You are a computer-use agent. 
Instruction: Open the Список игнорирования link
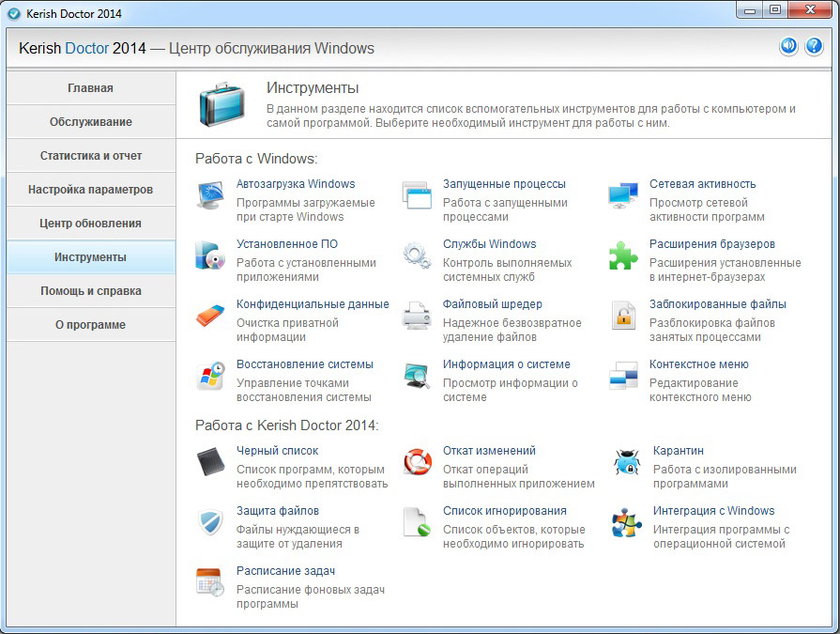(505, 511)
